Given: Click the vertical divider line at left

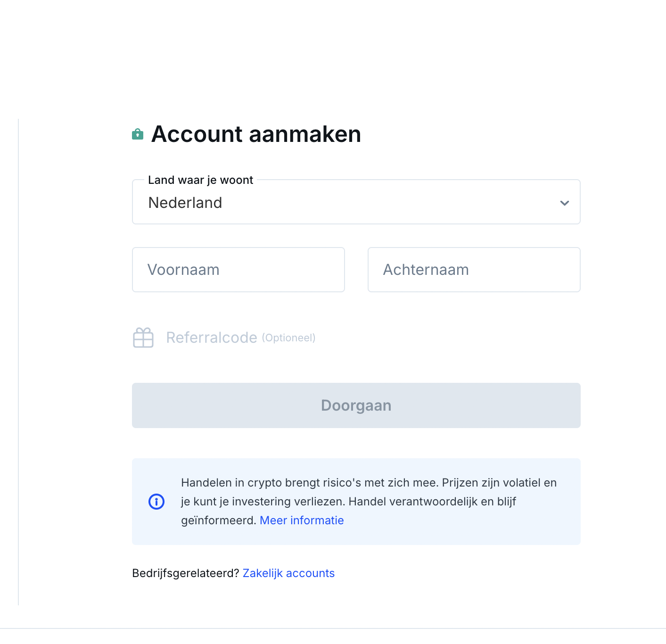Looking at the screenshot, I should point(18,362).
